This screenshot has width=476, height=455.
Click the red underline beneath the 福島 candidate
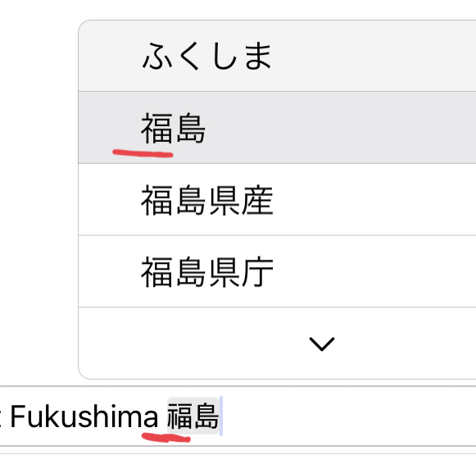(x=143, y=153)
